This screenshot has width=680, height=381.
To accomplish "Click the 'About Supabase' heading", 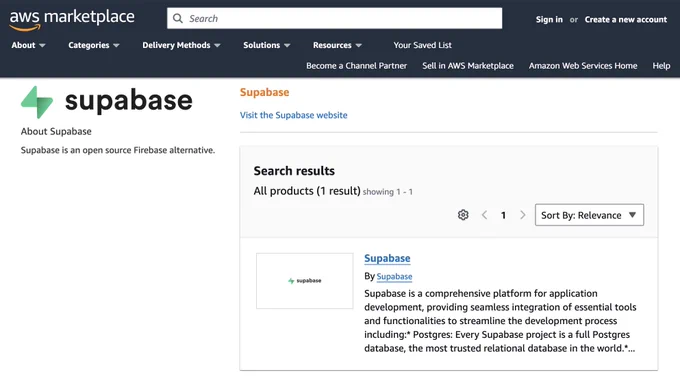I will point(56,131).
